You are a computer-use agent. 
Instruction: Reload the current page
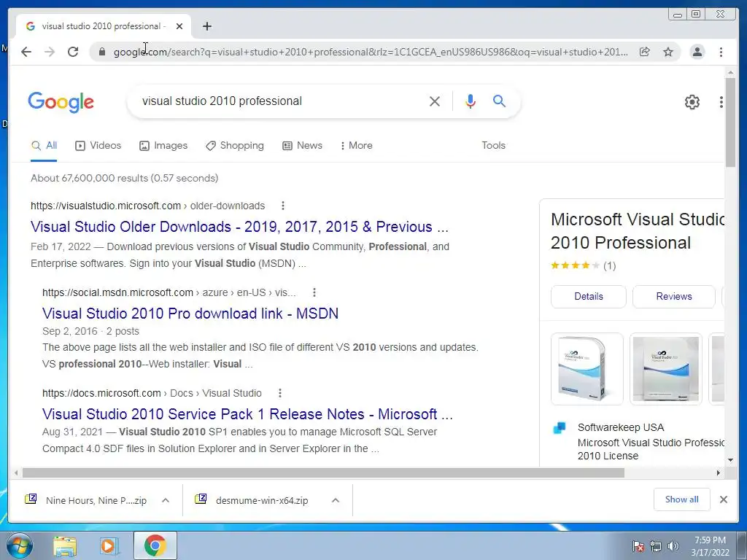[73, 52]
